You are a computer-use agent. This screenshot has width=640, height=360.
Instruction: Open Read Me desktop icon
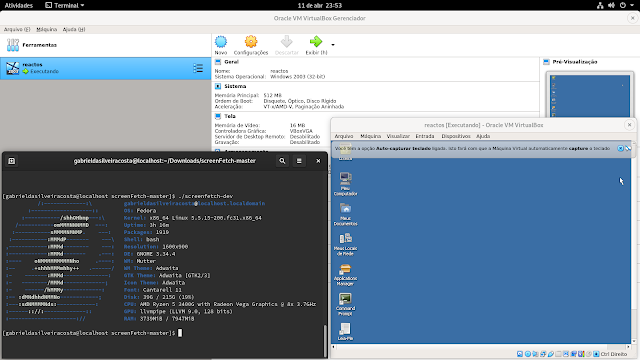(x=345, y=331)
